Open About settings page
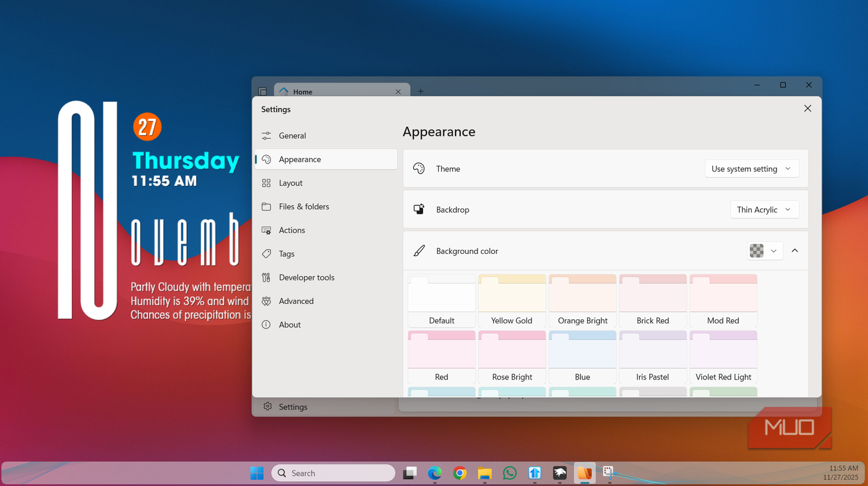The image size is (868, 486). coord(326,325)
